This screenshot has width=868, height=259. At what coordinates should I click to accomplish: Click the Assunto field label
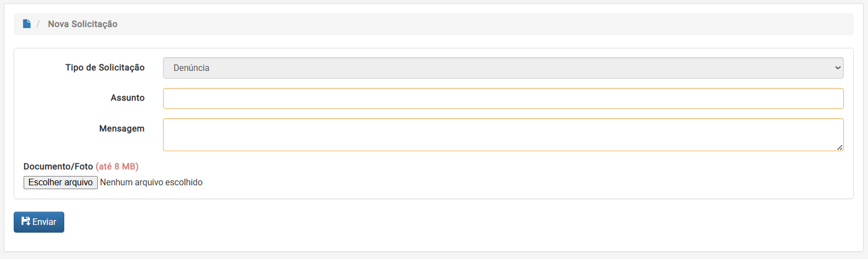tap(127, 98)
